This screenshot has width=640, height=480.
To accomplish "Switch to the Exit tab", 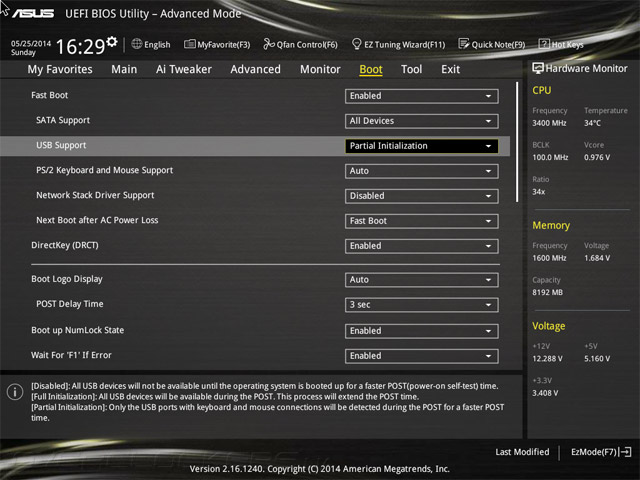I will coord(451,69).
